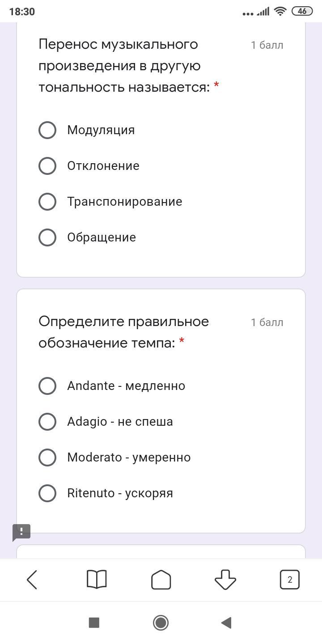Select Andante - медленно option

(x=47, y=386)
